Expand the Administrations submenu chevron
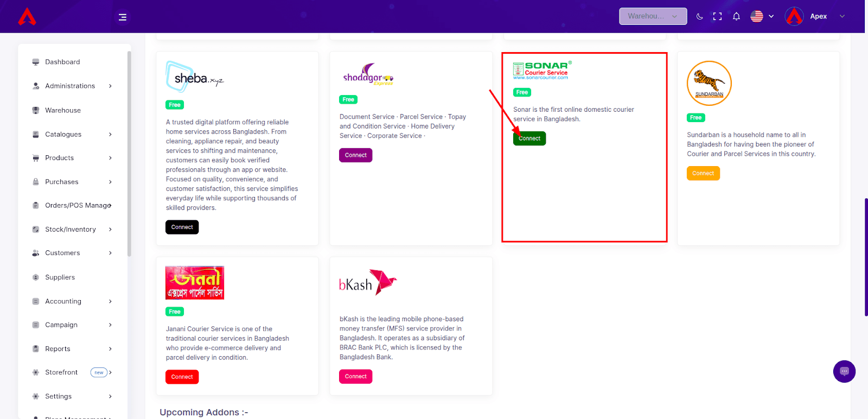The image size is (868, 419). (110, 86)
